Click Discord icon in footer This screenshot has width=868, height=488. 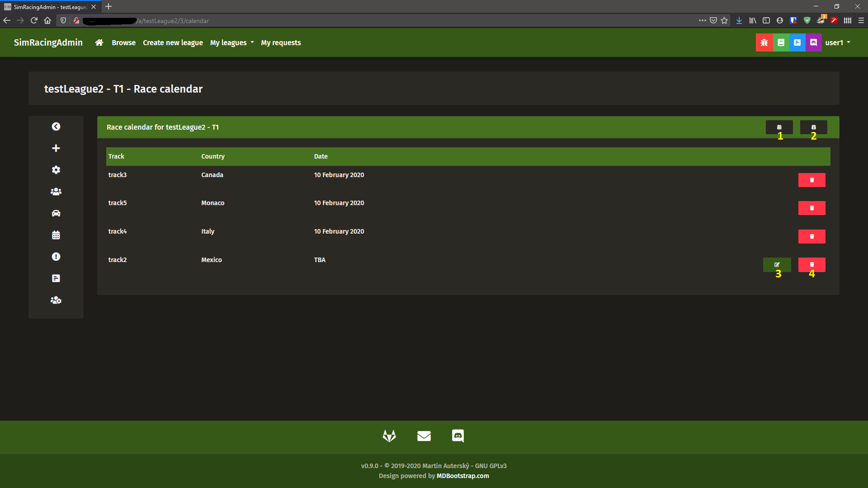point(458,436)
